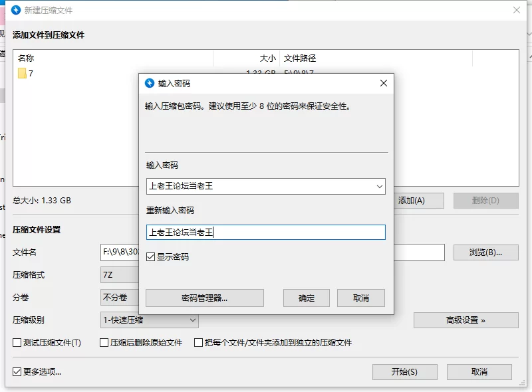The height and width of the screenshot is (392, 532).
Task: Click the Bandizip icon in 新建压缩文件 window title
Action: [x=16, y=10]
